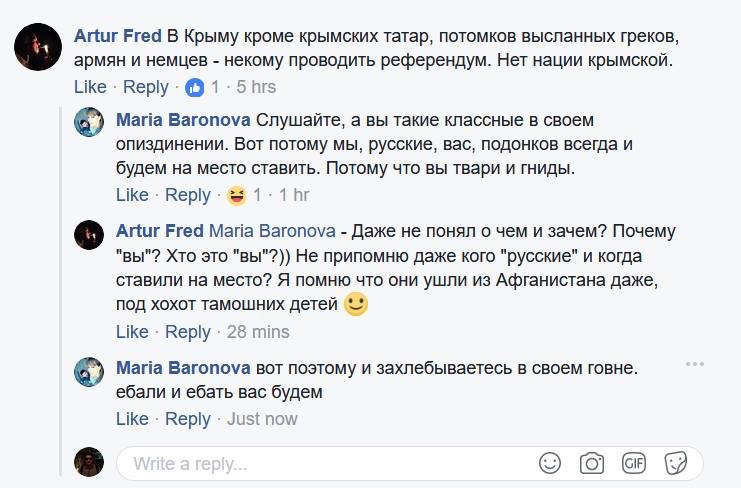Like Artur's reply posted 28 mins ago
This screenshot has width=741, height=488.
132,332
